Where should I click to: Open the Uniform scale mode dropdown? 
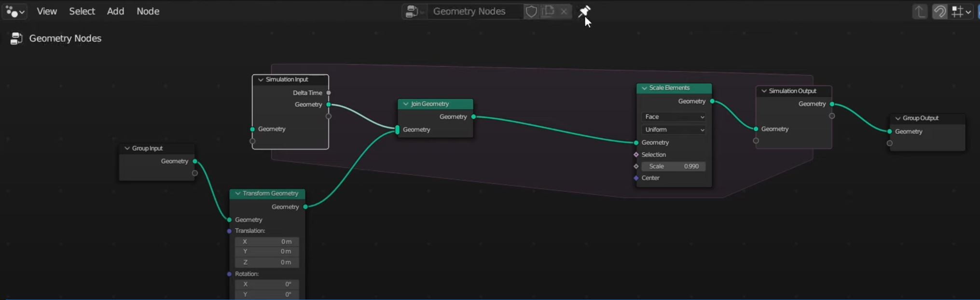click(x=674, y=129)
